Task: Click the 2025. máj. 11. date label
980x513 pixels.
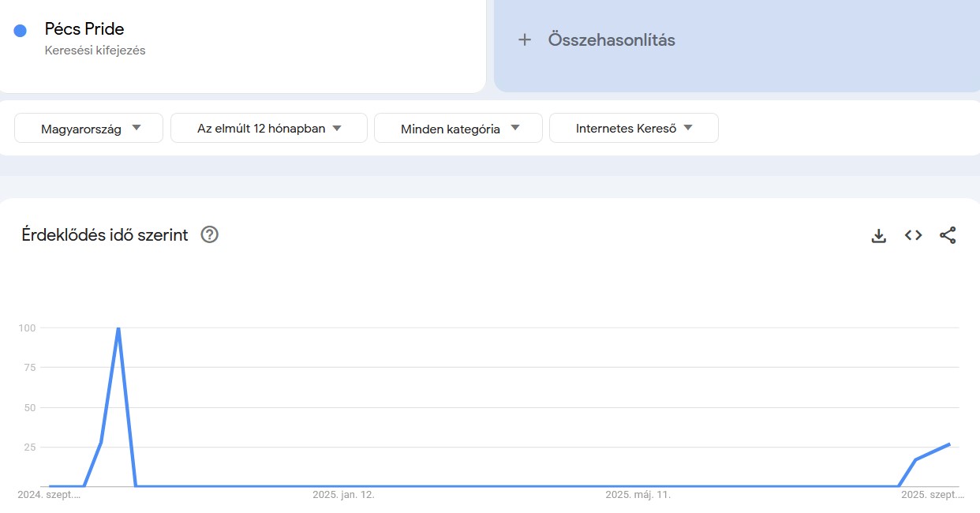Action: tap(640, 495)
